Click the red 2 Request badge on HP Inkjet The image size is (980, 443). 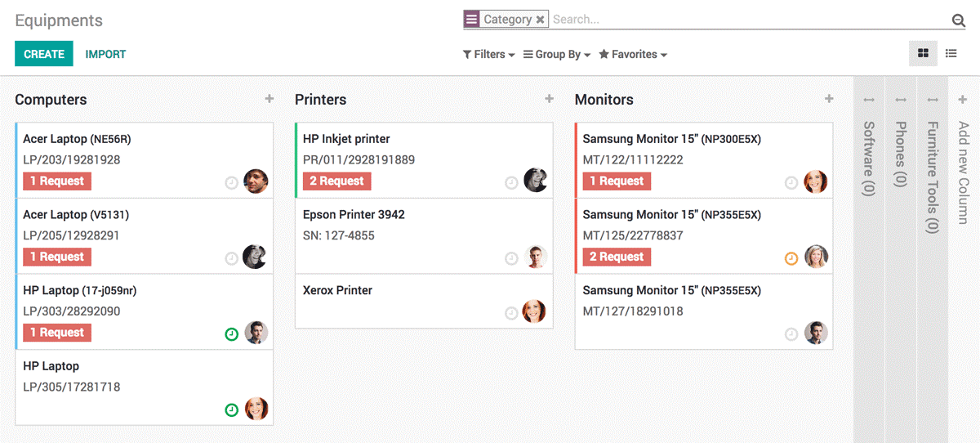click(336, 181)
